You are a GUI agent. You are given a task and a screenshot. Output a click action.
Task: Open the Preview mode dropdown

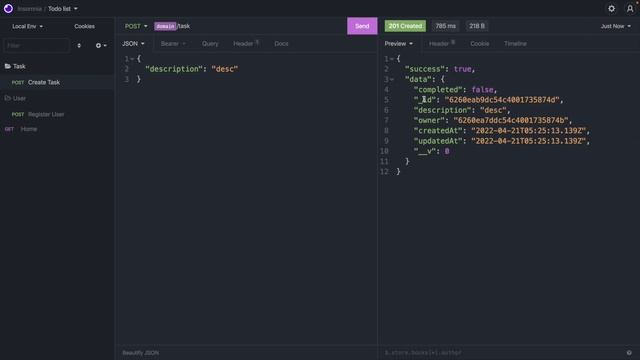click(x=398, y=44)
